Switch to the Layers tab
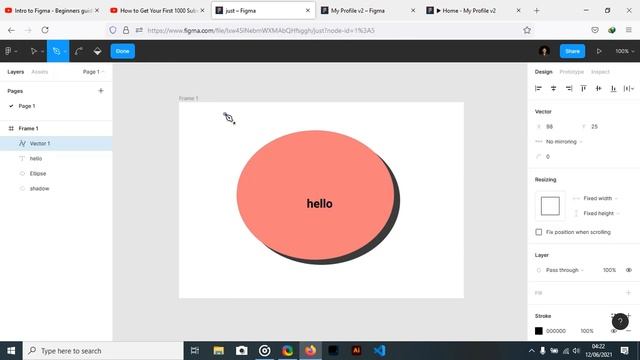This screenshot has width=640, height=360. coord(16,72)
